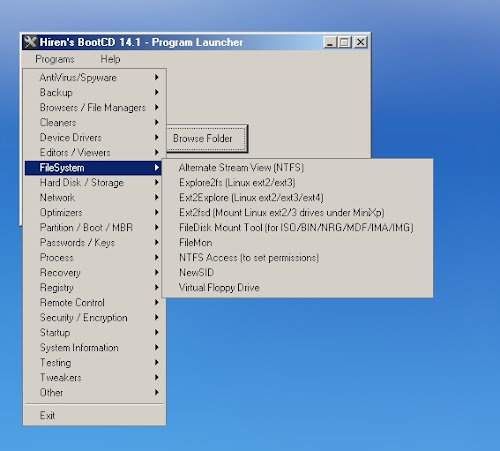The width and height of the screenshot is (500, 451).
Task: Choose Exit from Programs menu
Action: pos(94,415)
